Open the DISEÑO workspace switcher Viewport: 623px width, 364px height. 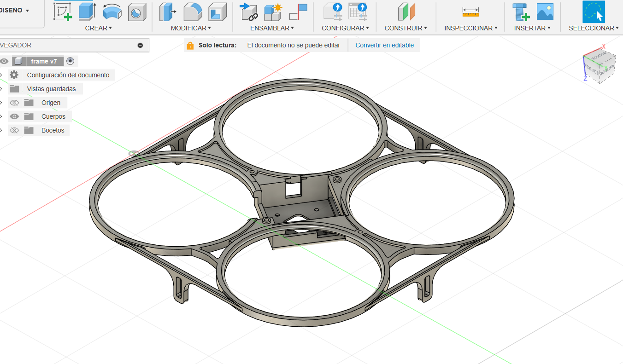(15, 10)
